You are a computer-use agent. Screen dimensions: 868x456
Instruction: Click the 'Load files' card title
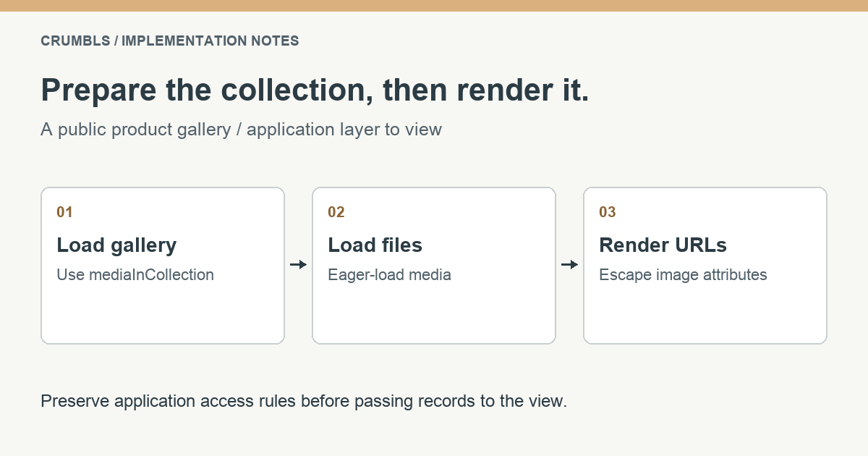click(x=375, y=245)
